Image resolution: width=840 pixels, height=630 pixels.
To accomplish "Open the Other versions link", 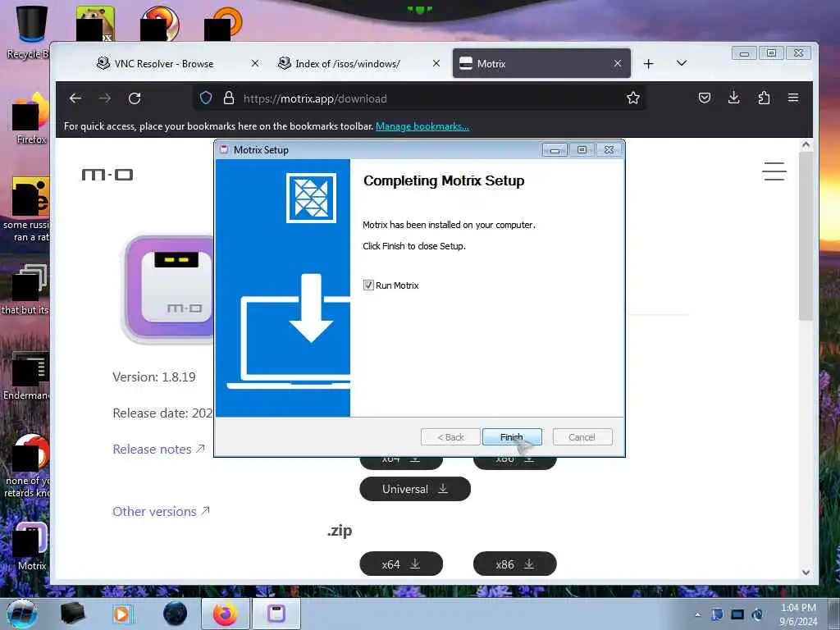I will [161, 512].
